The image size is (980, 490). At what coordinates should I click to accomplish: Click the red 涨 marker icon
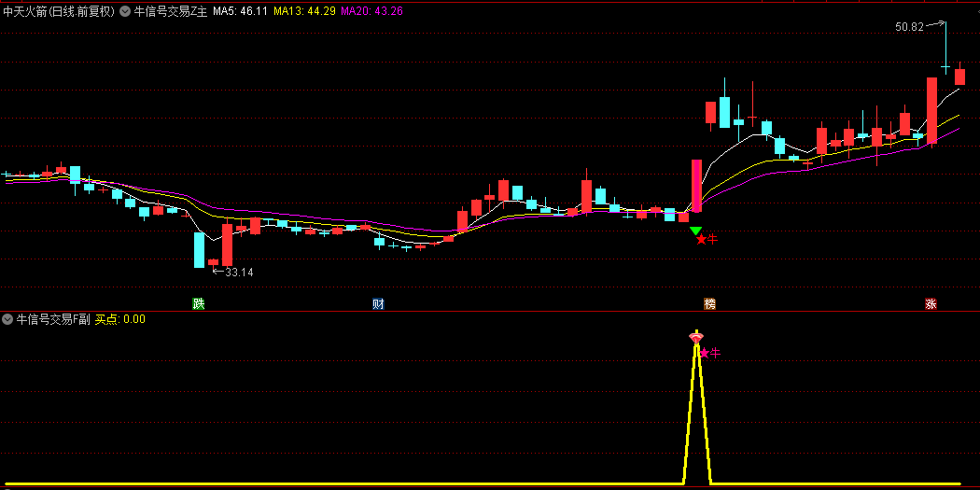click(931, 304)
